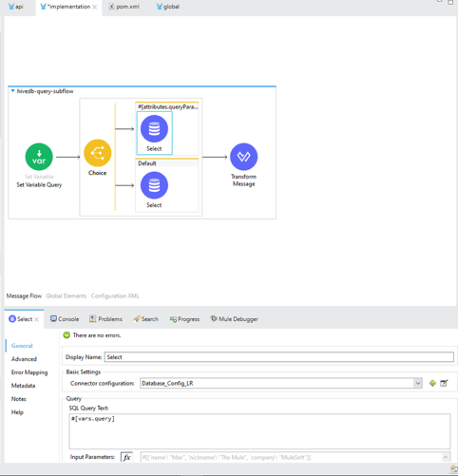The image size is (458, 476).
Task: Switch to Global Elements view
Action: point(67,295)
